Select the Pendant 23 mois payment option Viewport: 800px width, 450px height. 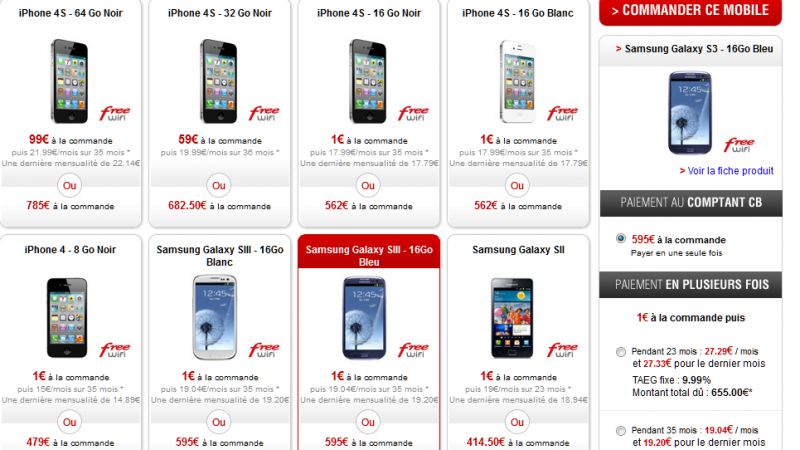620,352
